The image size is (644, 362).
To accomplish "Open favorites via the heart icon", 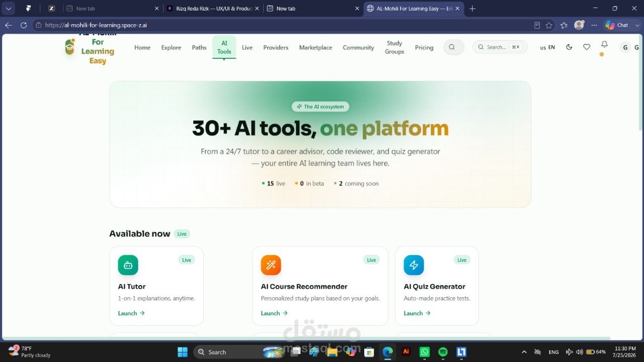I will click(587, 47).
